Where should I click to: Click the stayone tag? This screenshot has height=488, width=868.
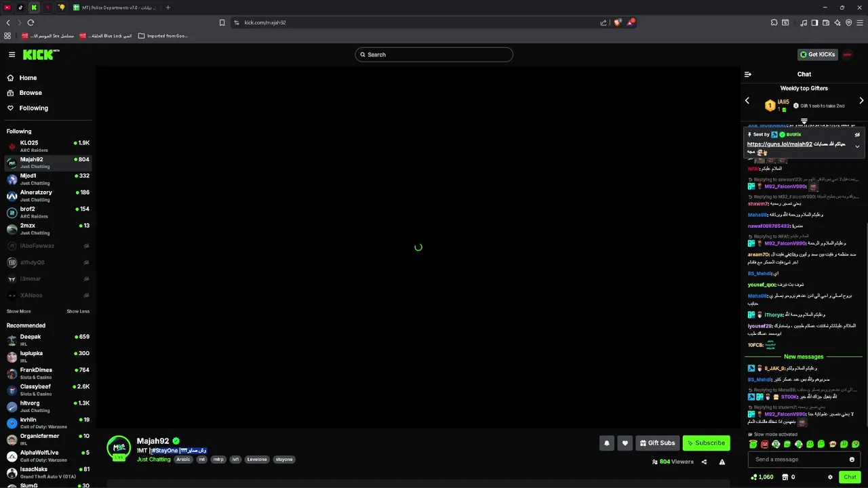pos(284,460)
